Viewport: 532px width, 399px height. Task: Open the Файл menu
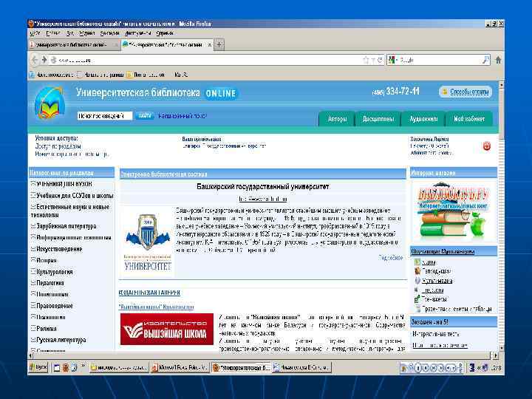(35, 33)
